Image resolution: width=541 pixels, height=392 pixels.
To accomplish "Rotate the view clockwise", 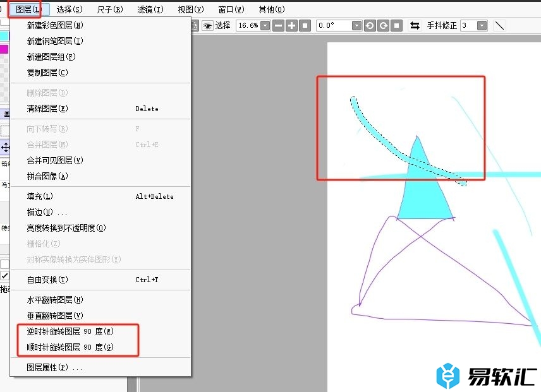I will 383,25.
